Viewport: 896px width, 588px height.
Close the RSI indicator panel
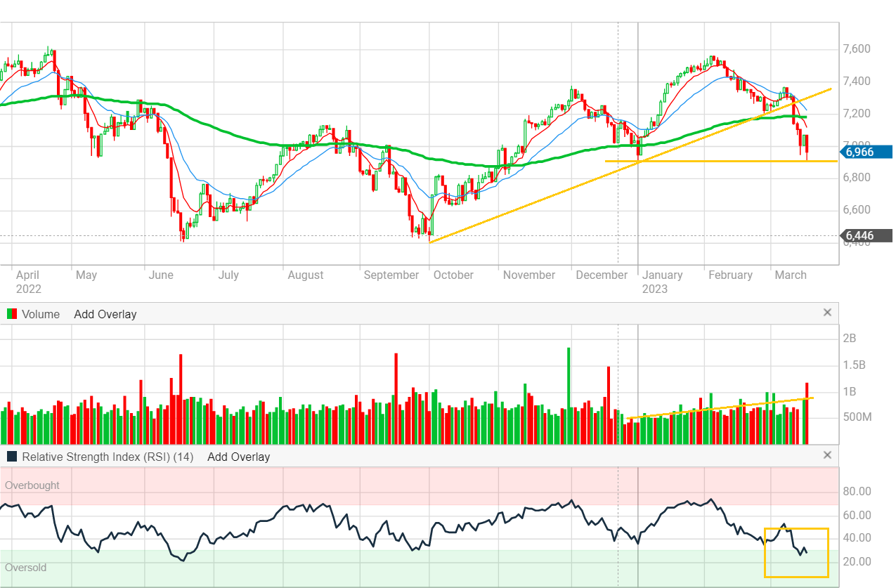827,455
